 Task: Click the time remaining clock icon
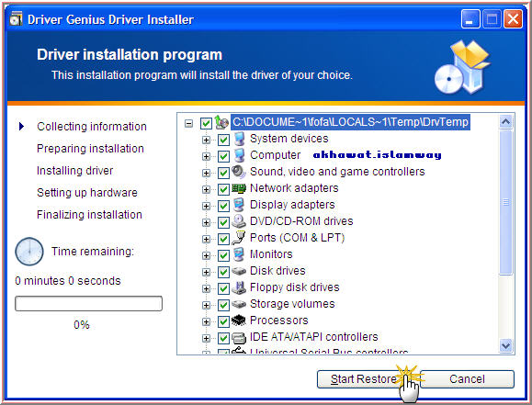click(x=29, y=252)
